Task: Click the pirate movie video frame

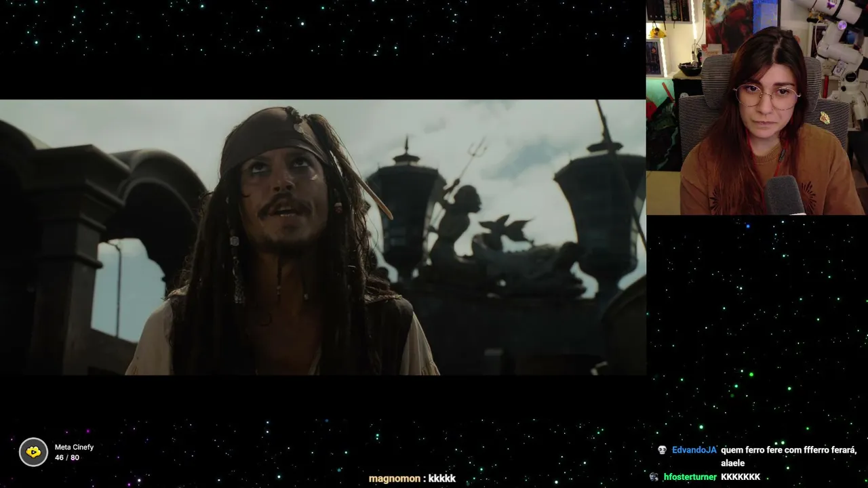Action: point(323,237)
